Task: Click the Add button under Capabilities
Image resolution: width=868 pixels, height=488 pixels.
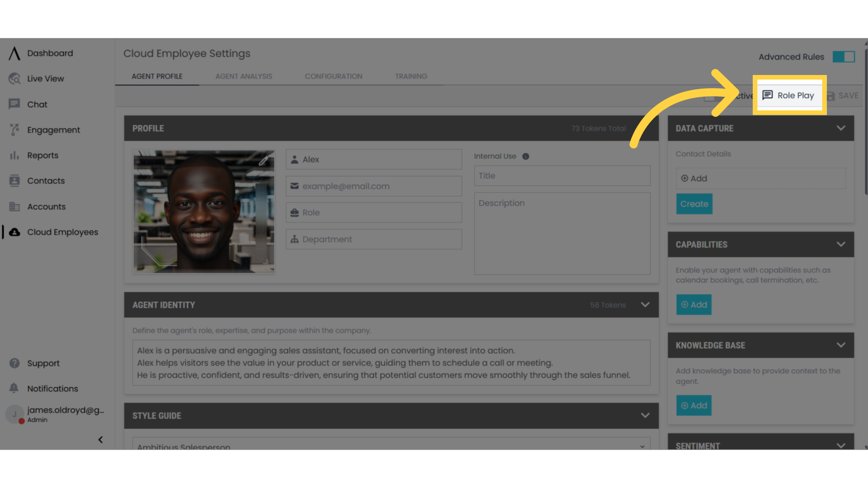Action: coord(694,305)
